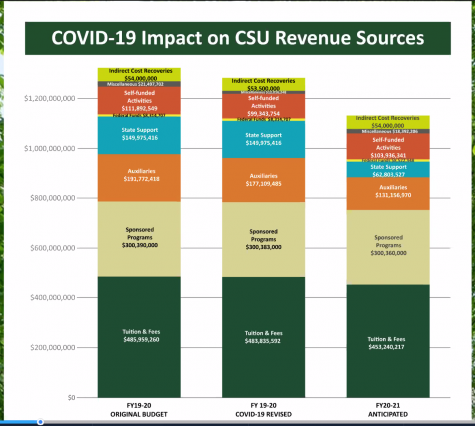Click Indirect Cost Recoveries $53,500,000 segment
Screen dimensions: 475x426
(x=263, y=84)
